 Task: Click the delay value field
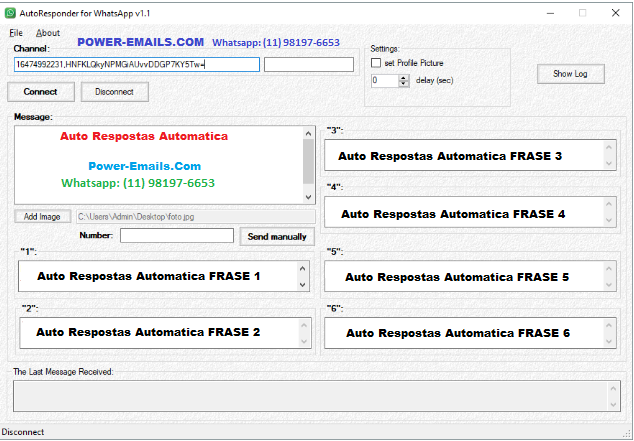[x=385, y=80]
